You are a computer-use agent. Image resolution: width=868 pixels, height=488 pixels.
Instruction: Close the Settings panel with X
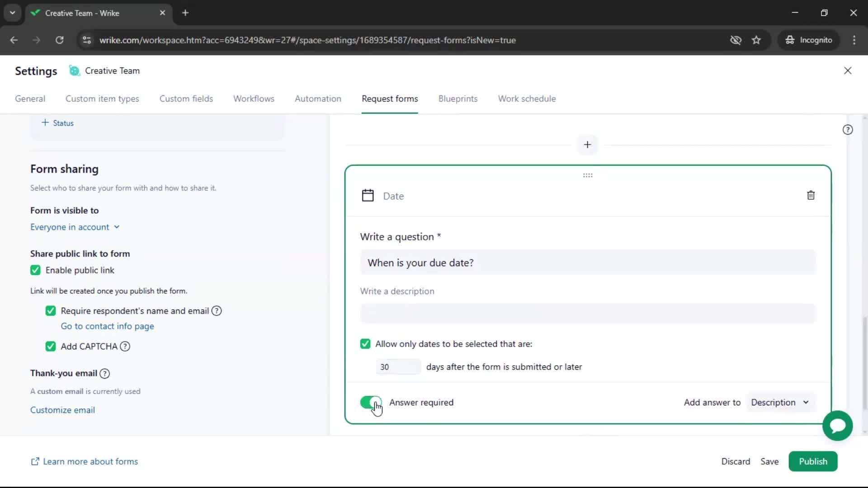[x=848, y=70]
